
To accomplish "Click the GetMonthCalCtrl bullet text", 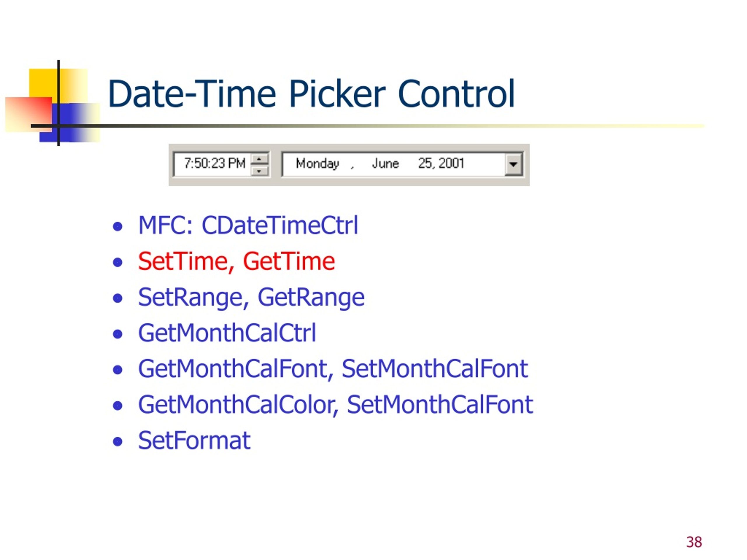I will (x=227, y=333).
